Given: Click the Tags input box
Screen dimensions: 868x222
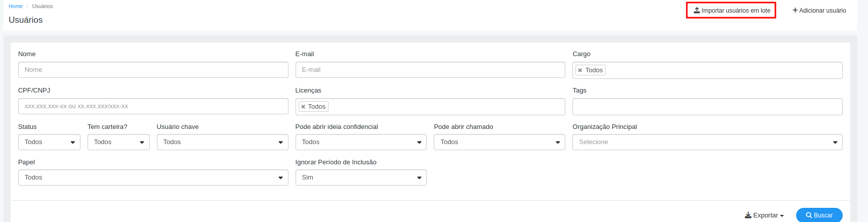Looking at the screenshot, I should (x=708, y=107).
